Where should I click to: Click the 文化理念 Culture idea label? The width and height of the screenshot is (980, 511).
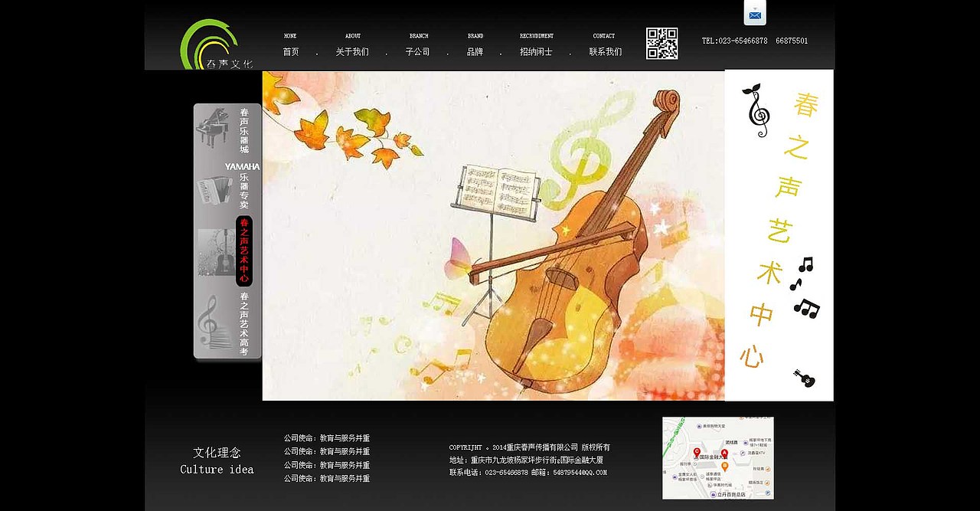click(217, 460)
